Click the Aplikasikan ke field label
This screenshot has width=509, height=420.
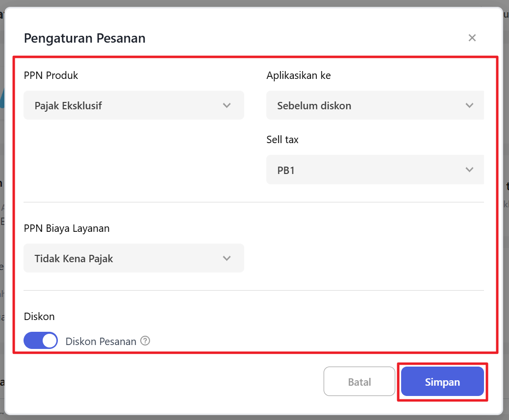[x=298, y=75]
